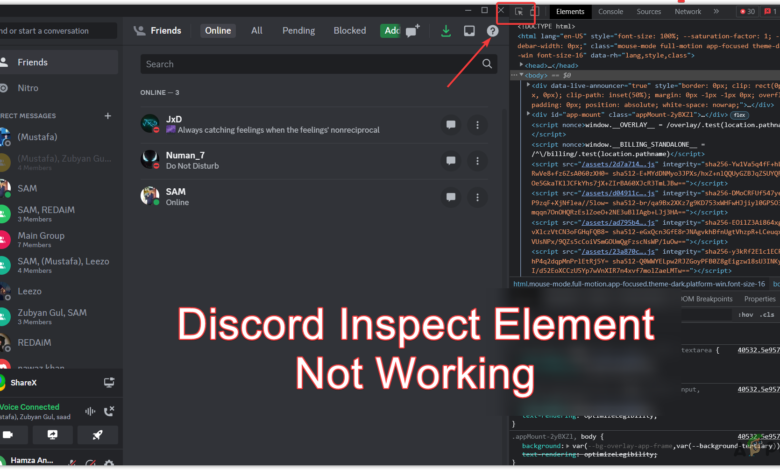Select the DevTools Elements tab
The image size is (780, 470).
[570, 11]
